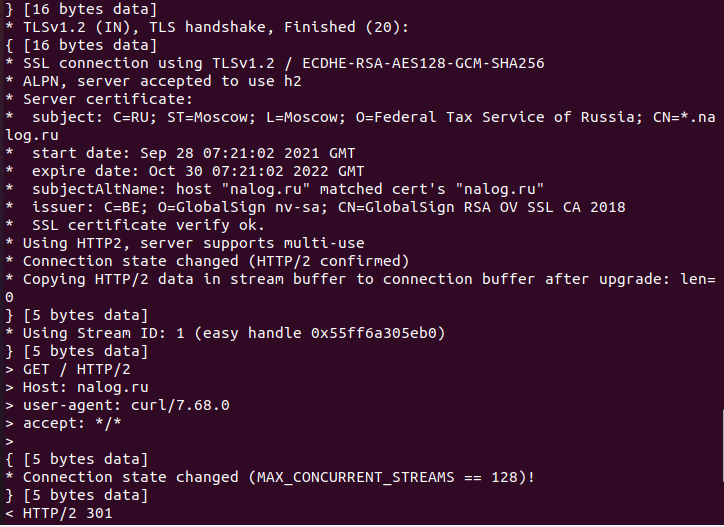Screen dimensions: 724x527
Task: Click the 'TLS handshake, Finished (20)' line
Action: tap(207, 27)
